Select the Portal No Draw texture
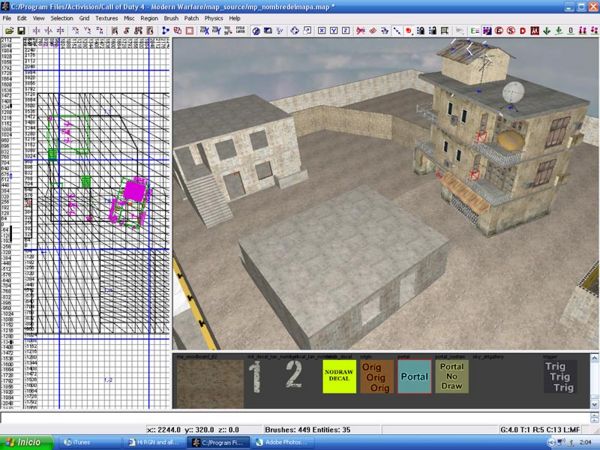This screenshot has height=450, width=600. (x=452, y=377)
